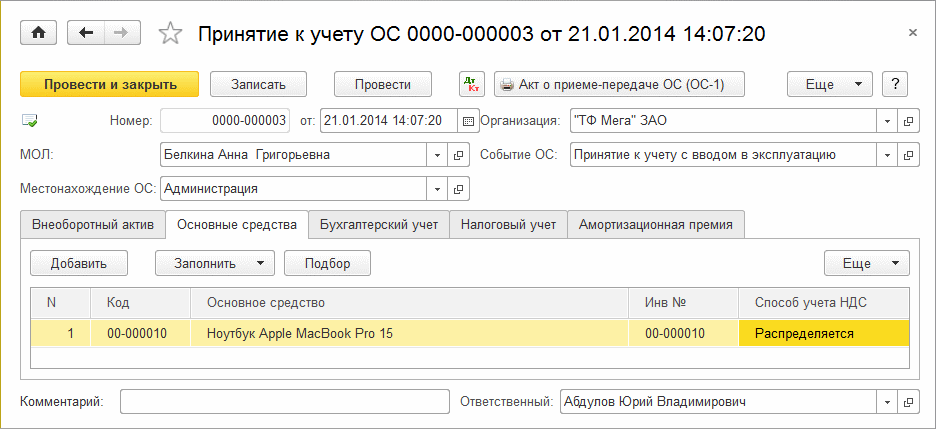The height and width of the screenshot is (429, 936).
Task: Open the Дт/Кт postings icon
Action: 472,85
